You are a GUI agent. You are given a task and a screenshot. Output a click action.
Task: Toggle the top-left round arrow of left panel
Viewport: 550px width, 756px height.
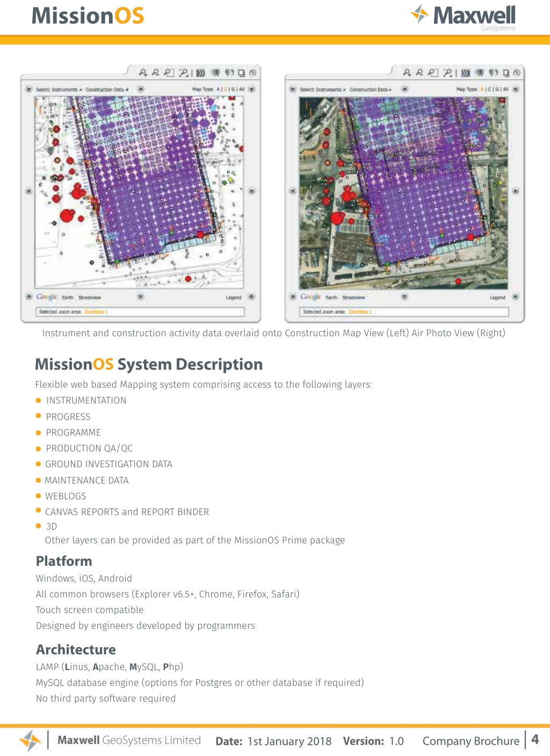(29, 89)
